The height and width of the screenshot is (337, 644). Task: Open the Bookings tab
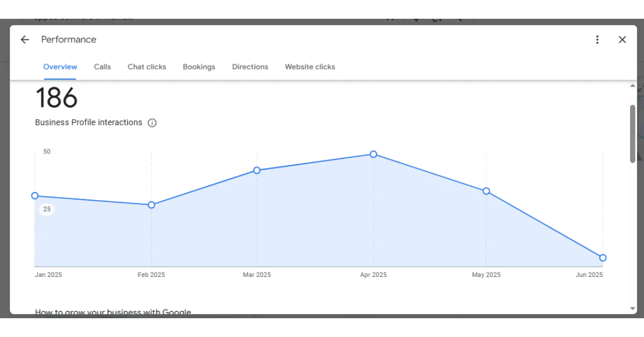coord(199,67)
